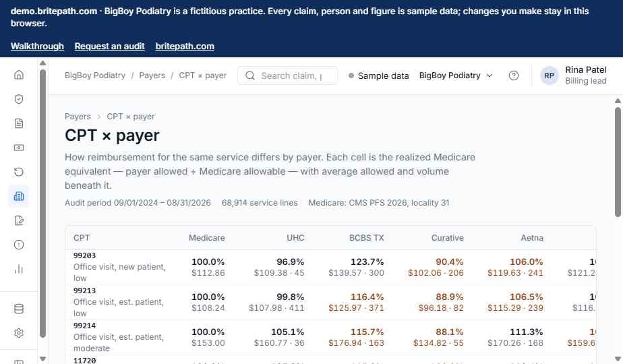Open the settings gear in sidebar
Image resolution: width=623 pixels, height=364 pixels.
coord(19,333)
